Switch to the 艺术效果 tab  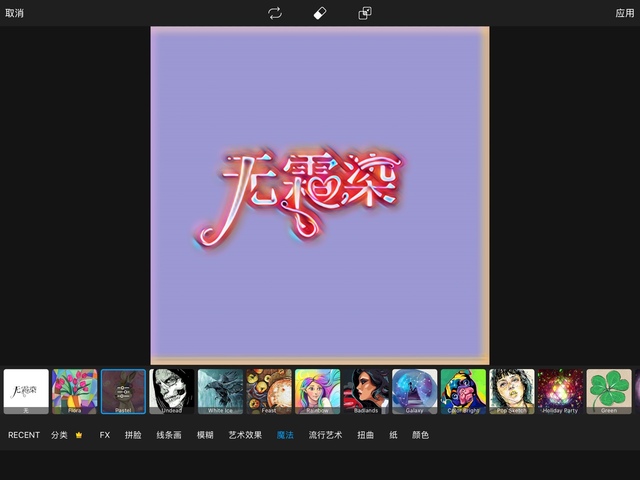point(245,436)
